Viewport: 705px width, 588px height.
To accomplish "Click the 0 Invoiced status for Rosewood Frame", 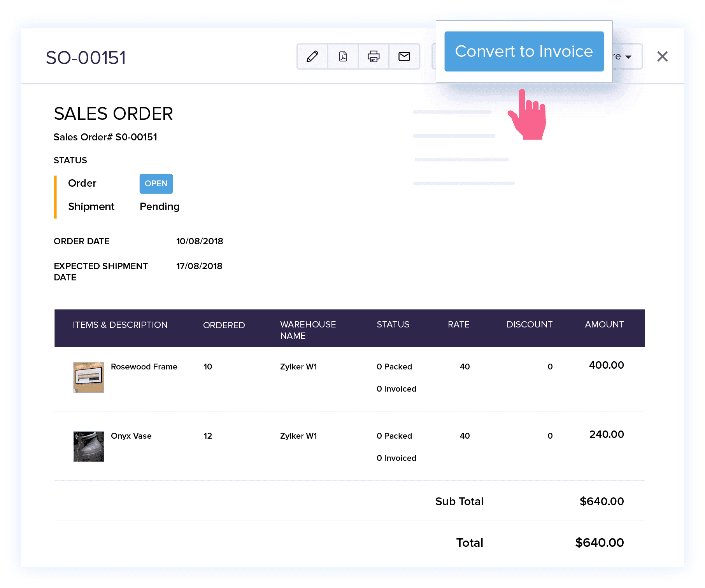I will click(396, 389).
